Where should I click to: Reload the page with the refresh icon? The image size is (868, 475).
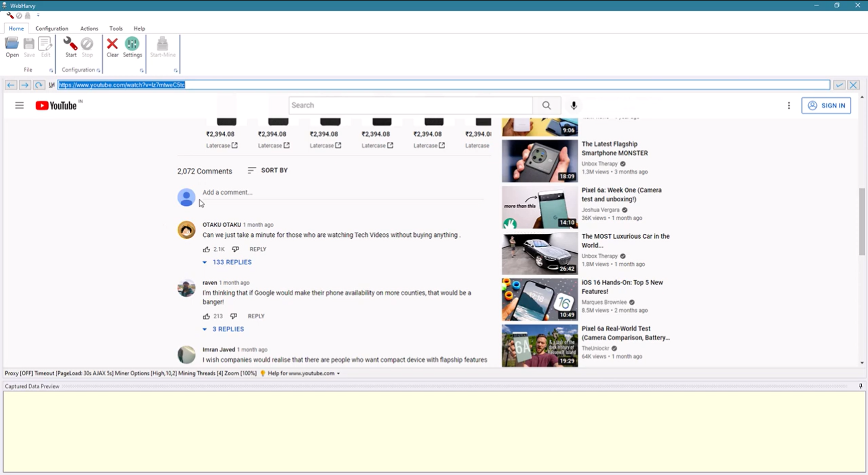(39, 85)
